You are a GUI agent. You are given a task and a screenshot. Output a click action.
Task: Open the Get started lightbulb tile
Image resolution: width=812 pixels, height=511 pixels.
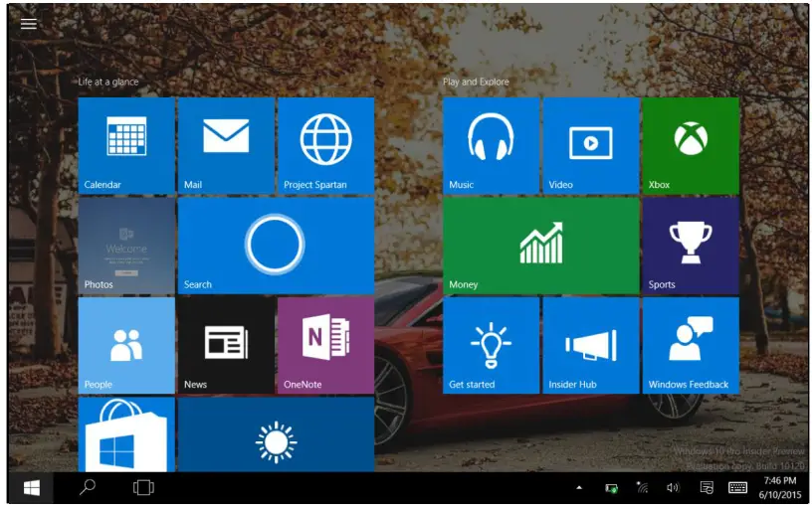(x=491, y=346)
